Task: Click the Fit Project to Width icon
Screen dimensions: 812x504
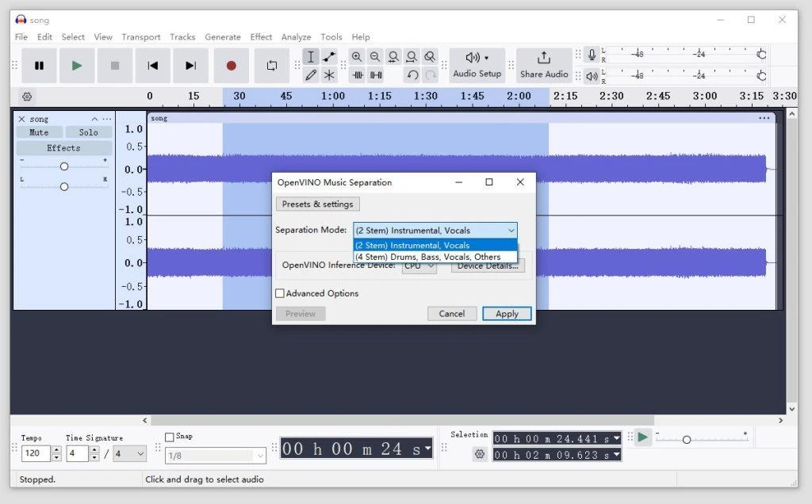Action: point(412,56)
